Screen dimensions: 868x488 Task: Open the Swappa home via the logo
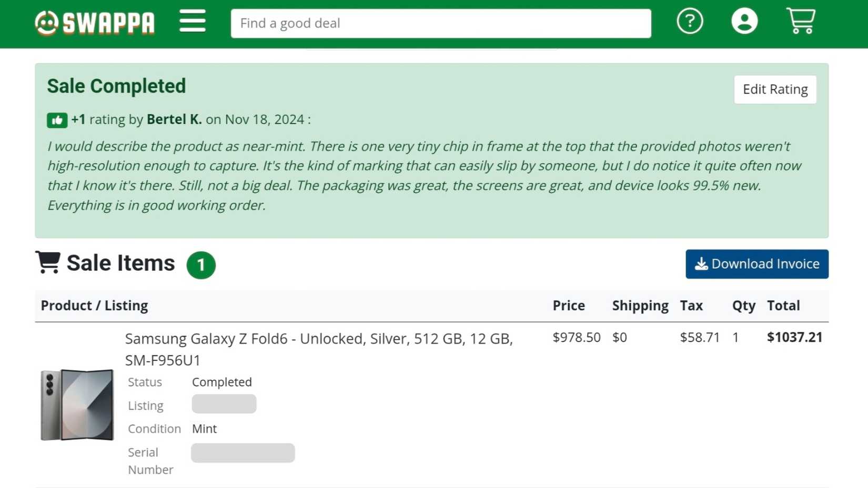(95, 22)
